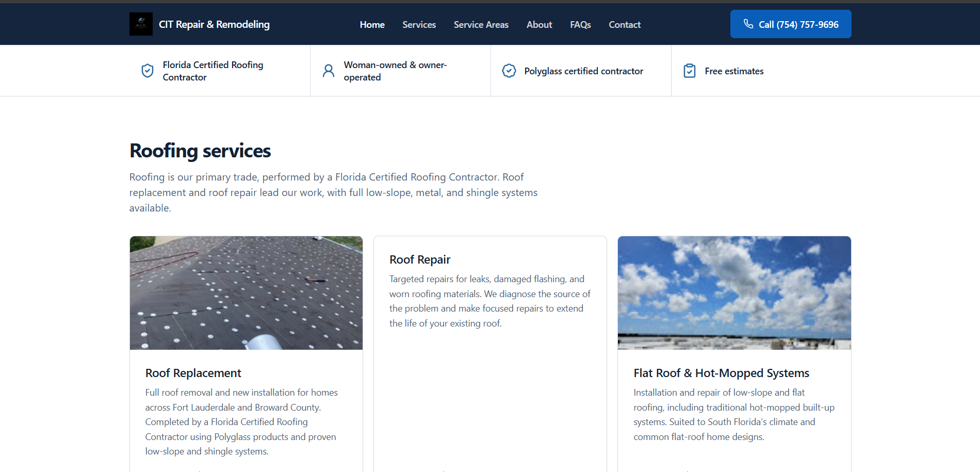The width and height of the screenshot is (980, 472).
Task: Select the Roof Repair card title
Action: [x=420, y=259]
